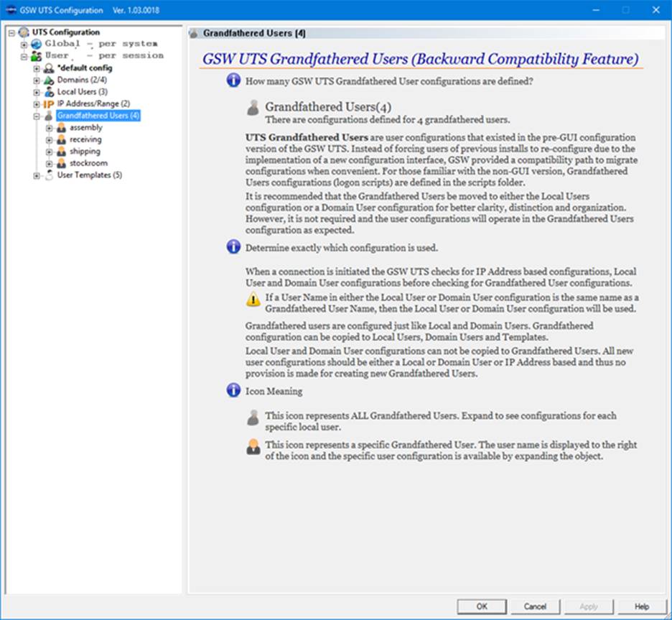Select 'Domains (2/4)' tree item
This screenshot has width=672, height=620.
coord(82,80)
